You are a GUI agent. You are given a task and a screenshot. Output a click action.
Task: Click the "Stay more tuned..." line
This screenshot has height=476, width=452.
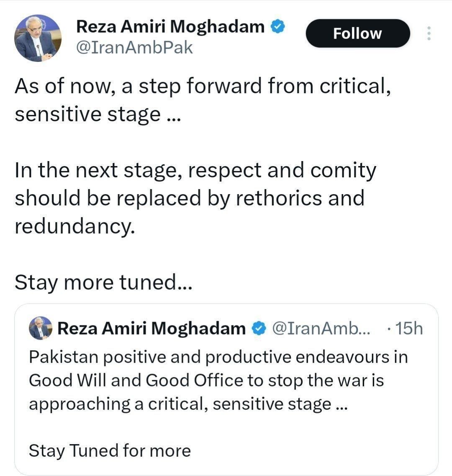pyautogui.click(x=103, y=283)
